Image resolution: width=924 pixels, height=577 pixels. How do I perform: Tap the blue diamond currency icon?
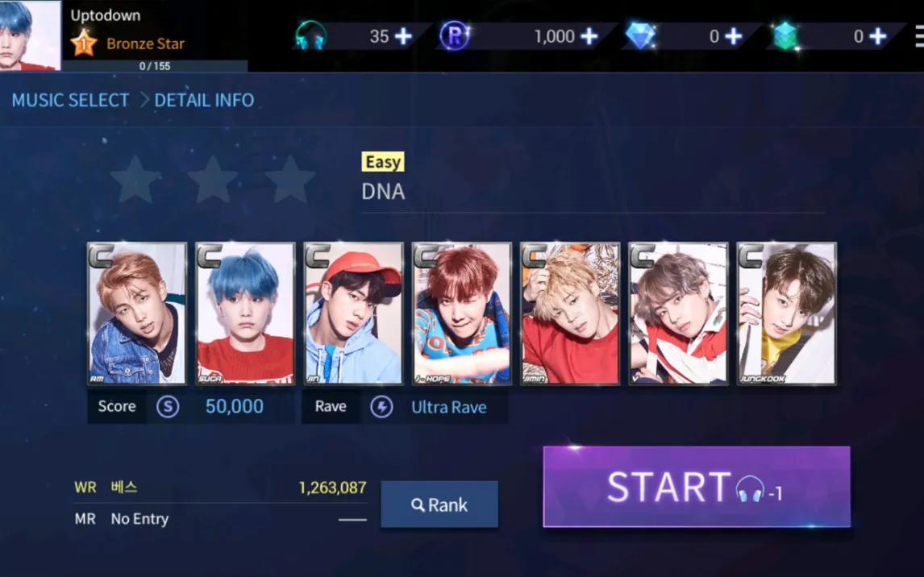tap(640, 36)
